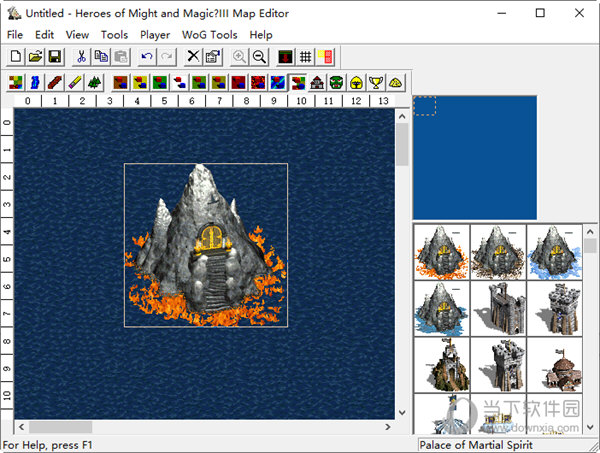
Task: Open object properties icon
Action: 213,57
